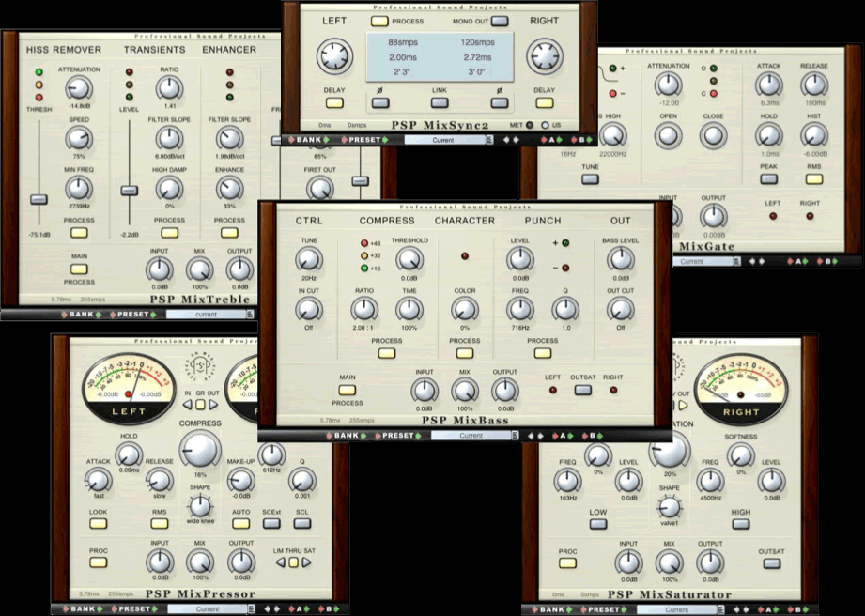Toggle OUTSAT button in MixBass
Screen dimensions: 865x616
click(583, 390)
